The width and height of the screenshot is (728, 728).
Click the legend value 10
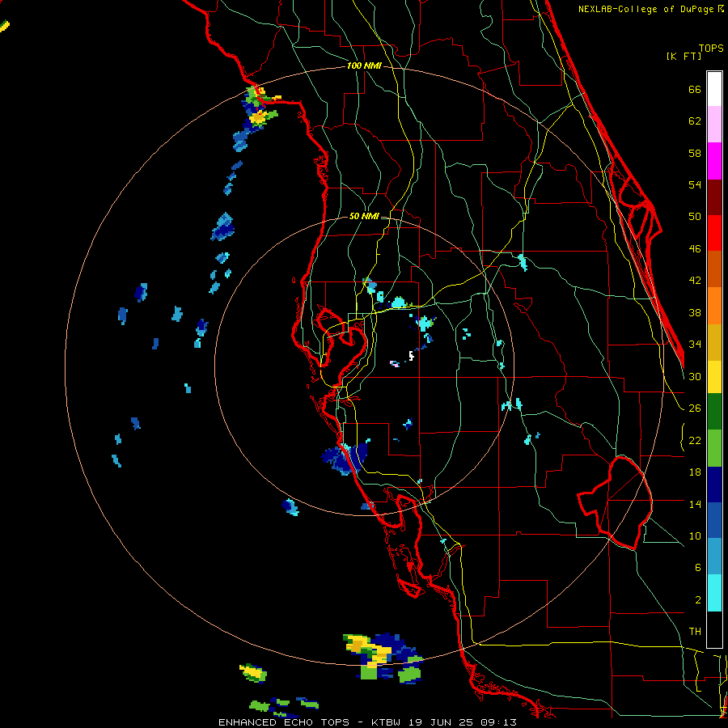pyautogui.click(x=695, y=535)
